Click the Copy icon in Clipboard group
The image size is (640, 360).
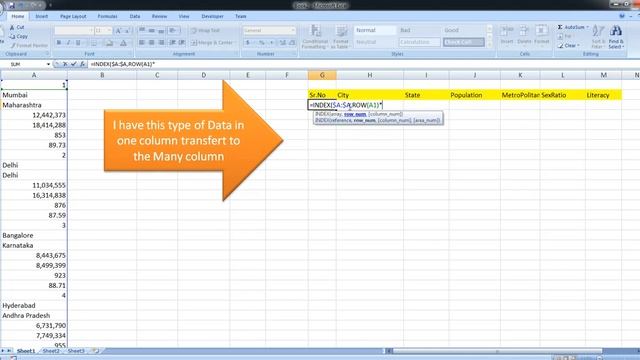(12, 36)
